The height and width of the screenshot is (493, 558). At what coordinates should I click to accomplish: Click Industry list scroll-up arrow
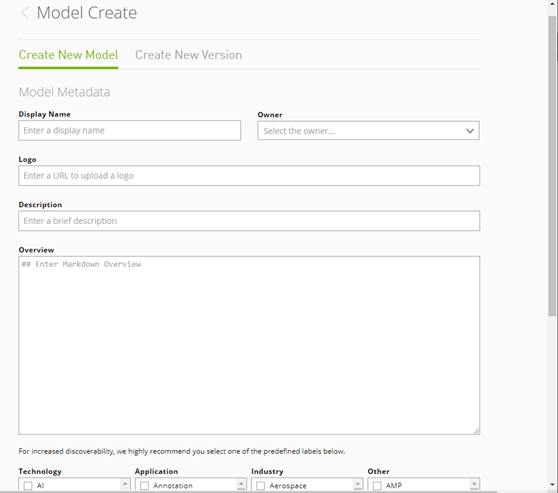click(x=358, y=484)
